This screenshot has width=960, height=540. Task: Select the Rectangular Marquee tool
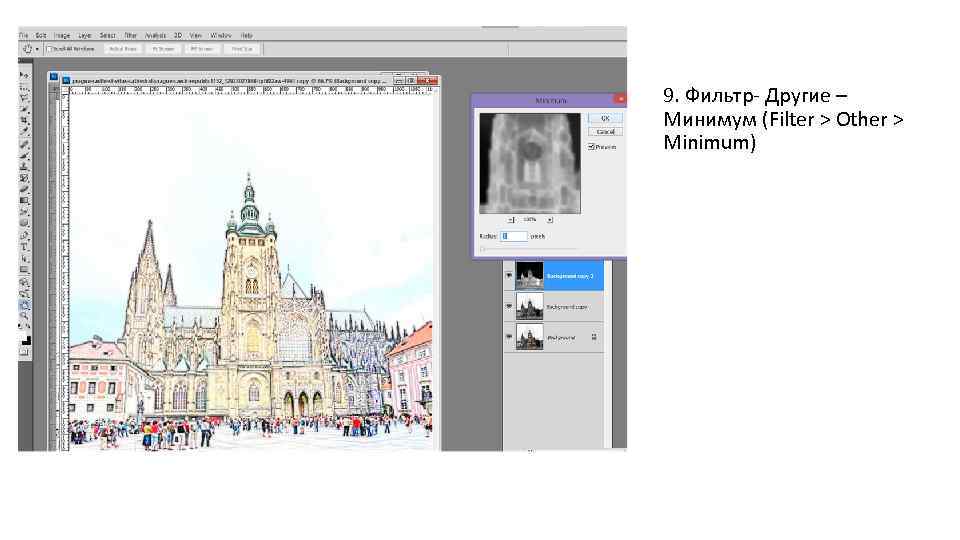pyautogui.click(x=24, y=86)
